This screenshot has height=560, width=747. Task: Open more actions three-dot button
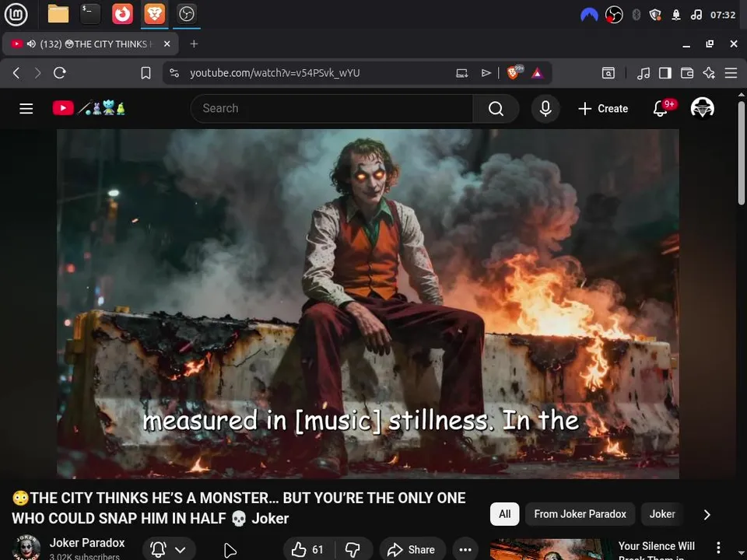[465, 550]
